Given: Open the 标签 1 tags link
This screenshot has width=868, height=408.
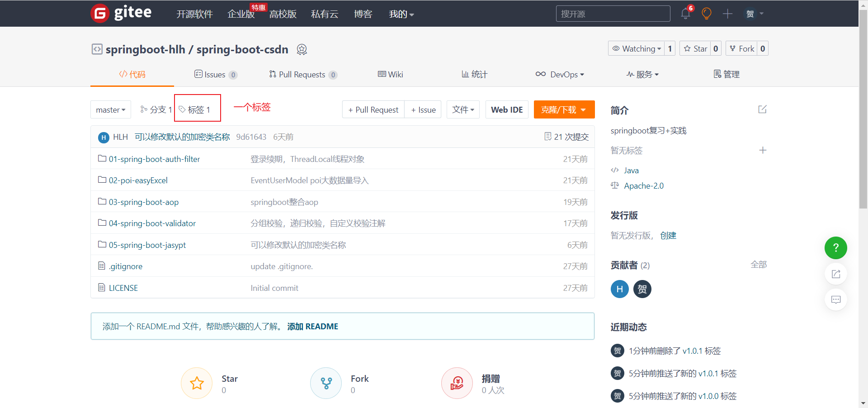Looking at the screenshot, I should click(194, 110).
